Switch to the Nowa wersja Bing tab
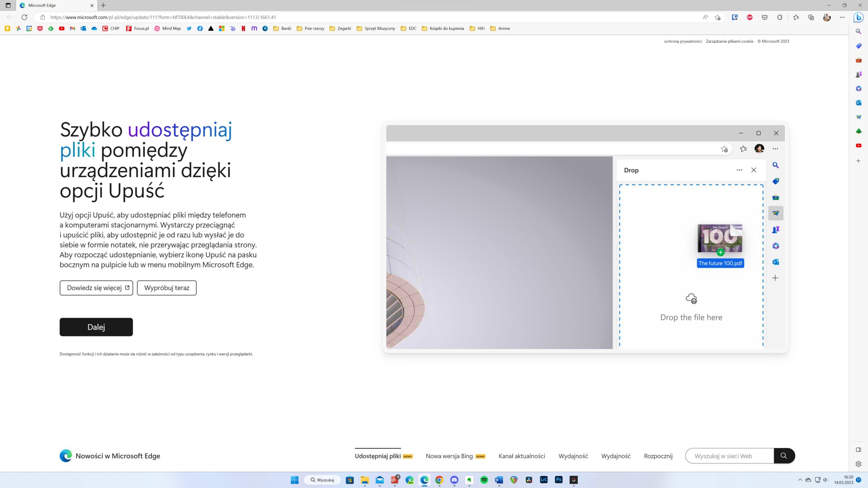868x488 pixels. tap(449, 456)
